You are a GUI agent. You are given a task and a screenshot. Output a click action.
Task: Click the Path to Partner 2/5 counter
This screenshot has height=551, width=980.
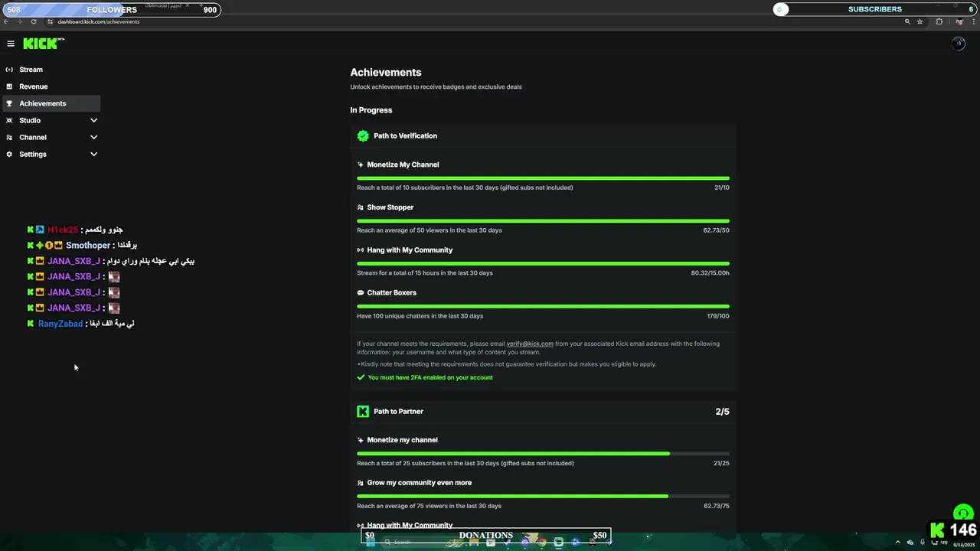click(722, 412)
